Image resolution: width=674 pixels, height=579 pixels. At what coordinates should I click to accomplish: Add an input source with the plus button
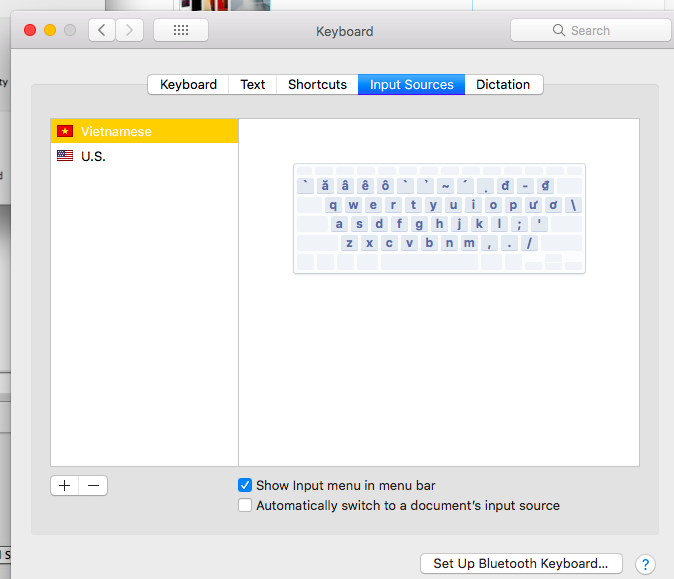click(64, 485)
